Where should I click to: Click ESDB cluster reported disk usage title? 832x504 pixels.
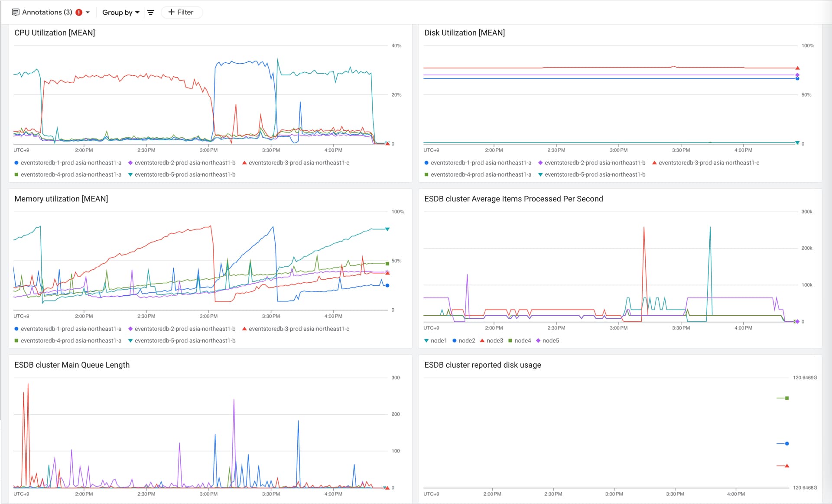pos(483,365)
